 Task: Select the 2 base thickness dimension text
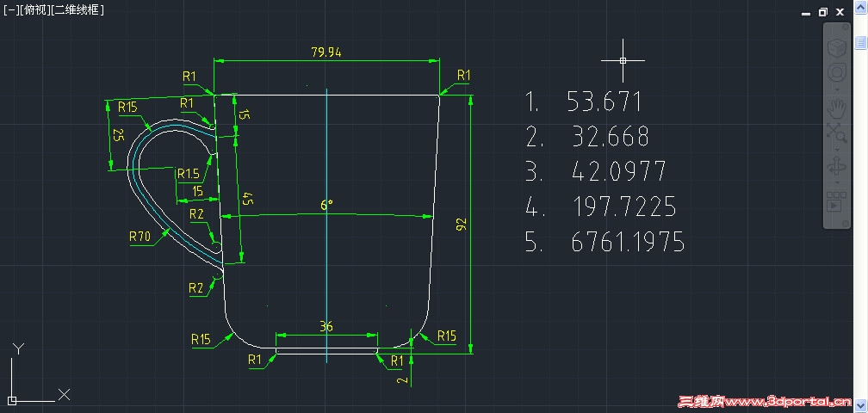[x=403, y=379]
